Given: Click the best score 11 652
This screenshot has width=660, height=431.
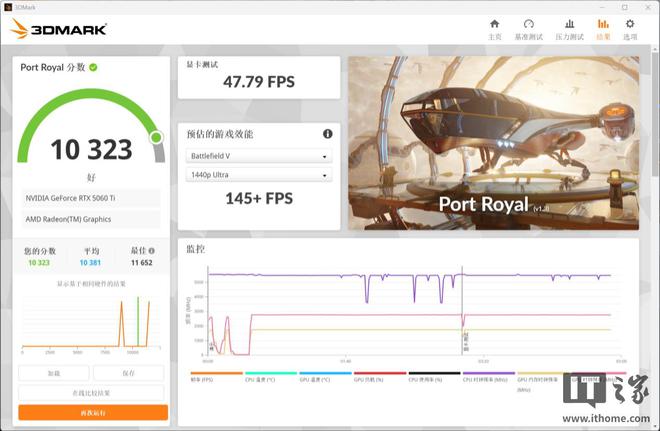Looking at the screenshot, I should tap(141, 263).
